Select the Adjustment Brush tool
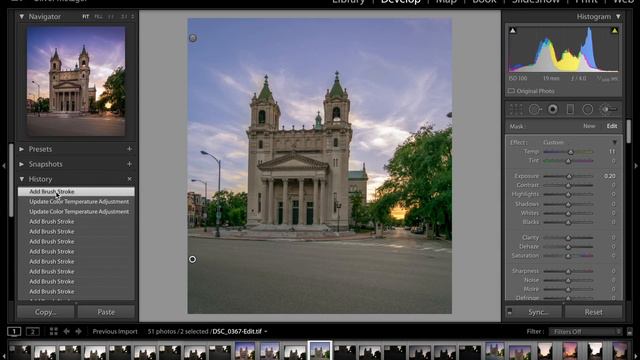The width and height of the screenshot is (640, 360). [608, 109]
